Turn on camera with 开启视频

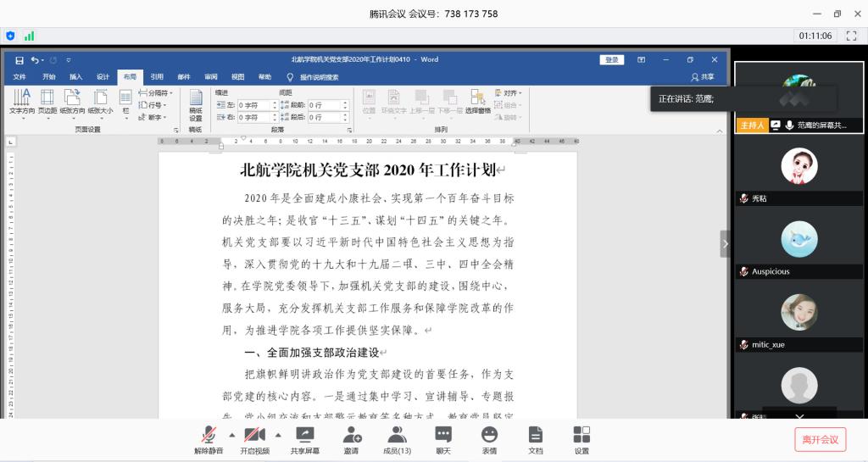(x=254, y=436)
